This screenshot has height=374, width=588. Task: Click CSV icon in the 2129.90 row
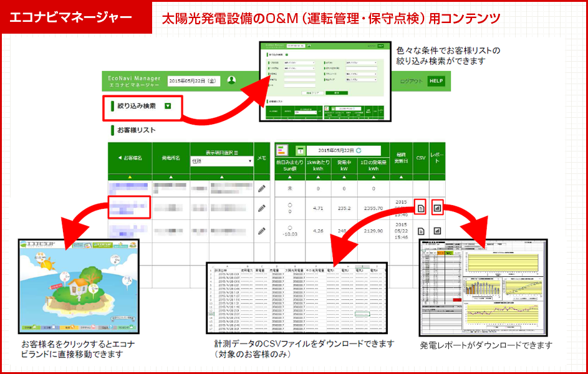[x=421, y=231]
